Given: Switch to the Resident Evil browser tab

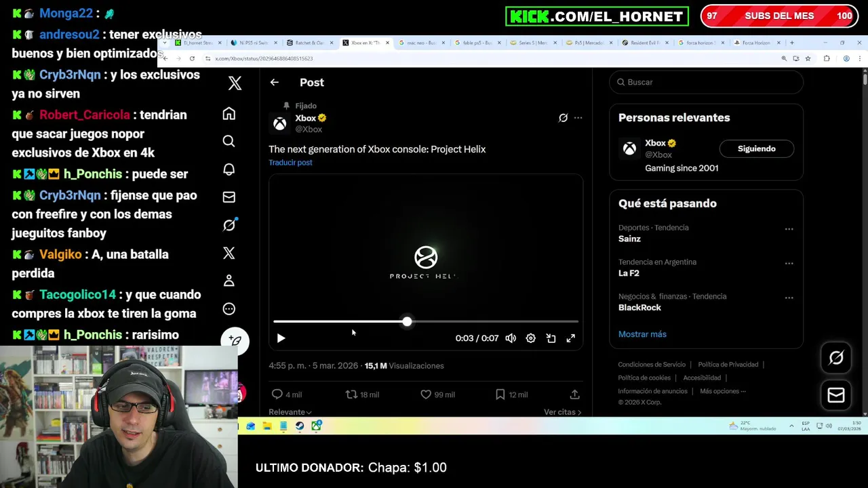Looking at the screenshot, I should click(645, 43).
